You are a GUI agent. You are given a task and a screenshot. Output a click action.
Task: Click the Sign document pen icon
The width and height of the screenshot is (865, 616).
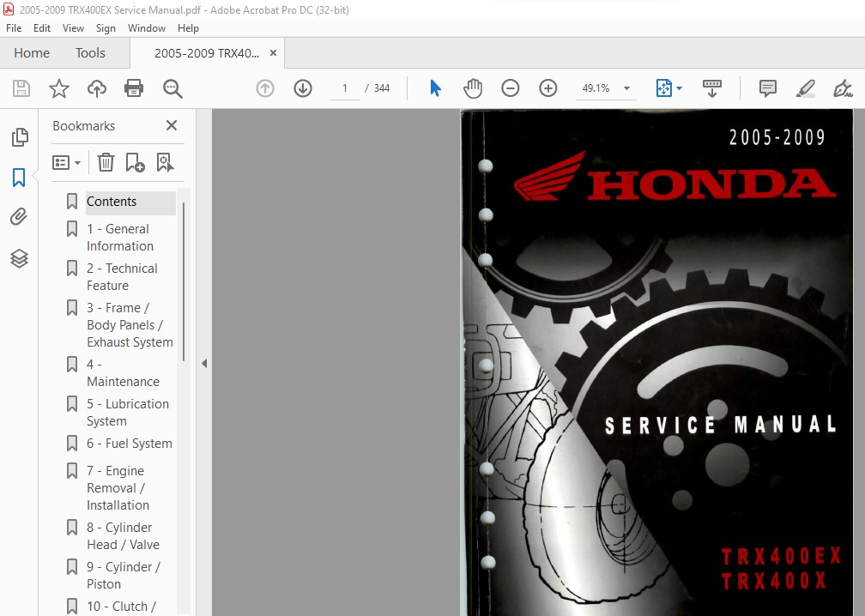[843, 88]
